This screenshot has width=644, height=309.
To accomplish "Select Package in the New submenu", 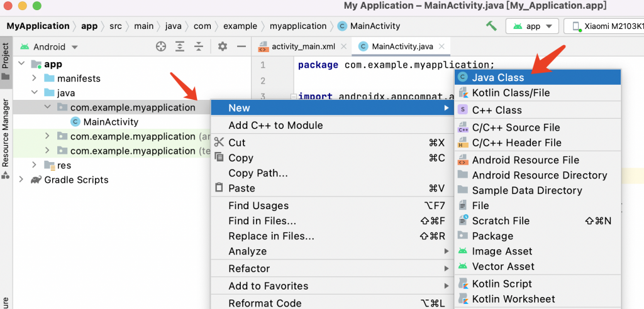I will pos(538,236).
